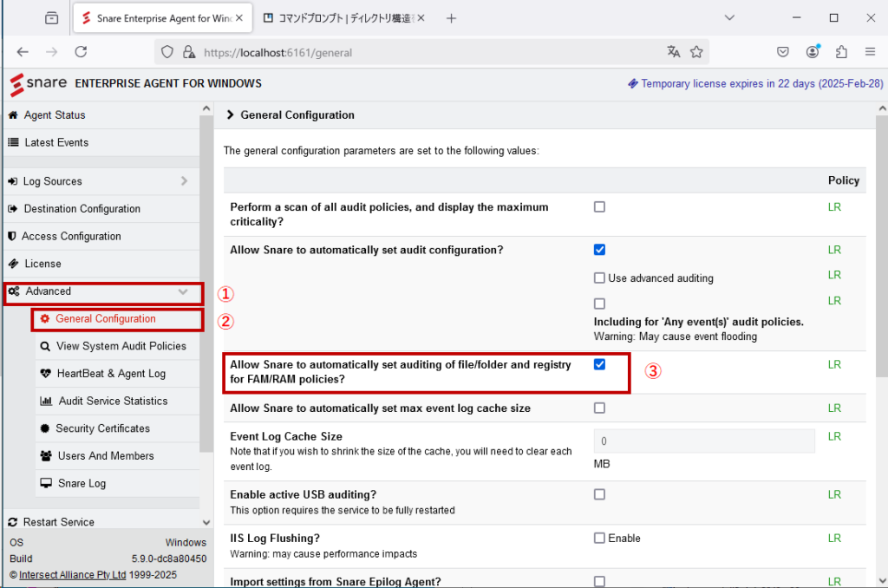Uncheck FAM/RAM file/folder auditing checkbox
The width and height of the screenshot is (888, 588).
599,364
